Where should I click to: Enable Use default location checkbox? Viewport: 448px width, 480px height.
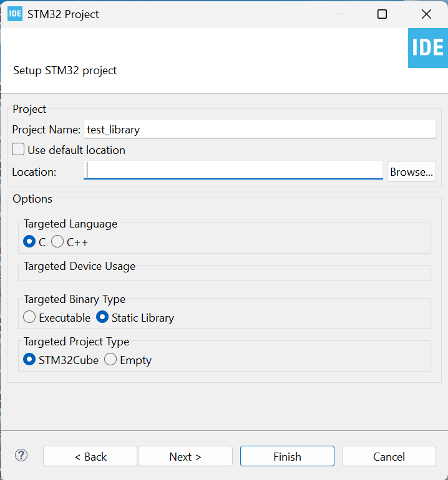pos(19,150)
